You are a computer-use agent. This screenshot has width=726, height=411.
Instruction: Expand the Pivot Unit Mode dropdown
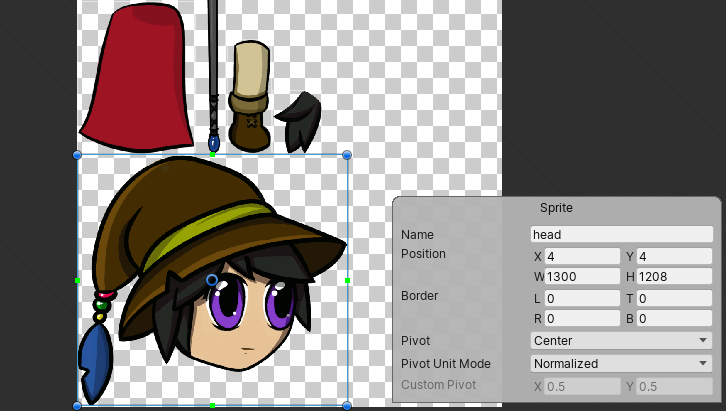click(x=621, y=364)
